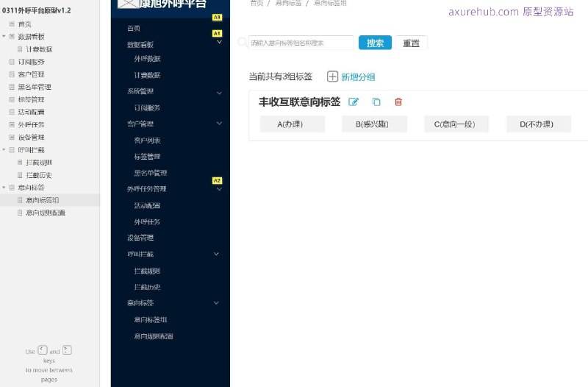This screenshot has height=387, width=588.
Task: Open 首页 in the dark sidebar menu
Action: 134,28
